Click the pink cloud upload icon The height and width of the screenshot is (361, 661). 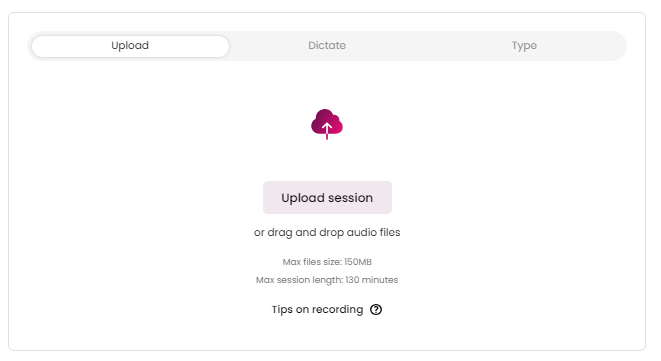pyautogui.click(x=327, y=124)
